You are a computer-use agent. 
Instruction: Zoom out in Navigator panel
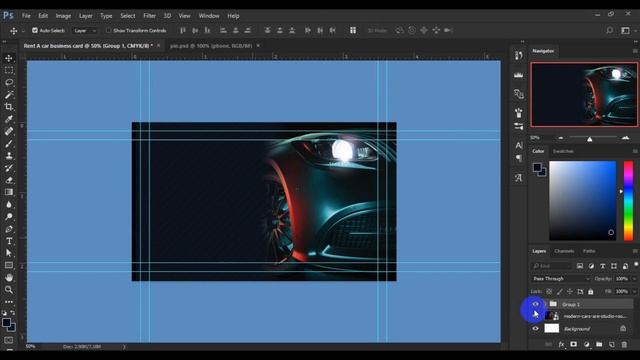(x=561, y=138)
